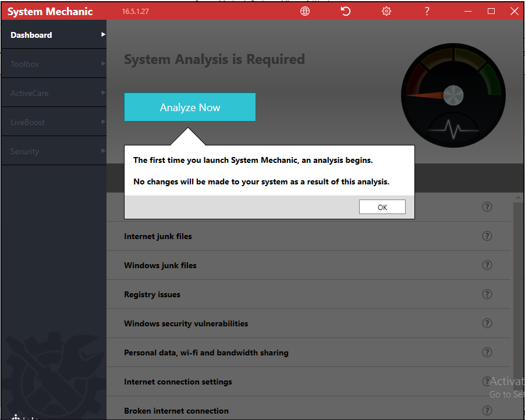525x420 pixels.
Task: Click help icon for Personal data, wi-fi sharing
Action: 487,353
